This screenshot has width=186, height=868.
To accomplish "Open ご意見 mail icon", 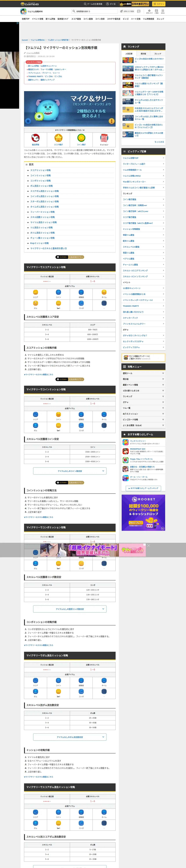I will pos(156,11).
